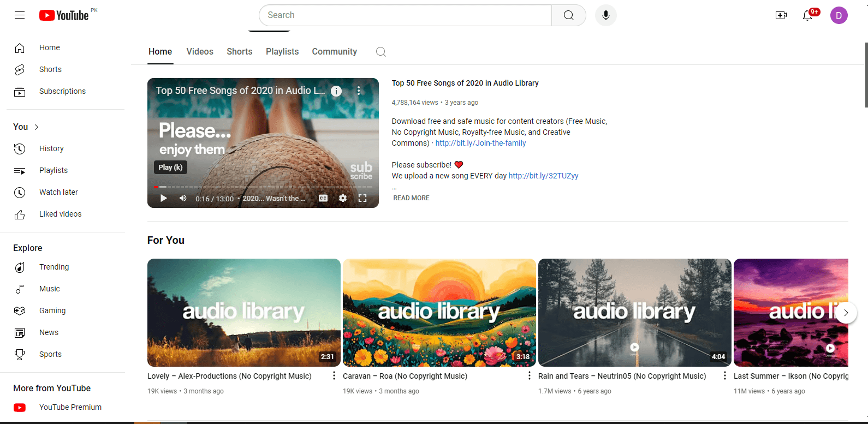Enter fullscreen on featured player
Viewport: 868px width, 424px height.
coord(362,198)
